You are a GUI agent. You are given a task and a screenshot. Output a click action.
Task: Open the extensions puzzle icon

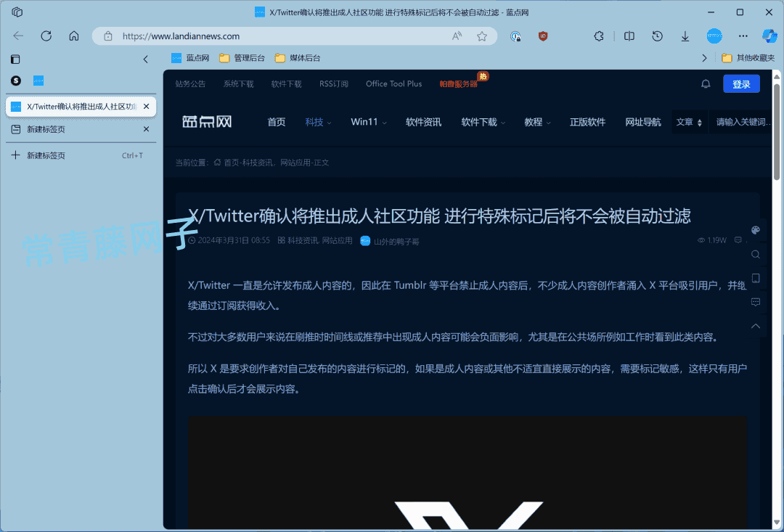pyautogui.click(x=598, y=36)
